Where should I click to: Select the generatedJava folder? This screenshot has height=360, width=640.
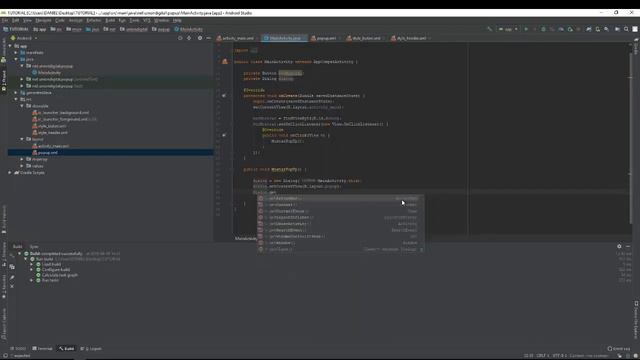tap(36, 93)
